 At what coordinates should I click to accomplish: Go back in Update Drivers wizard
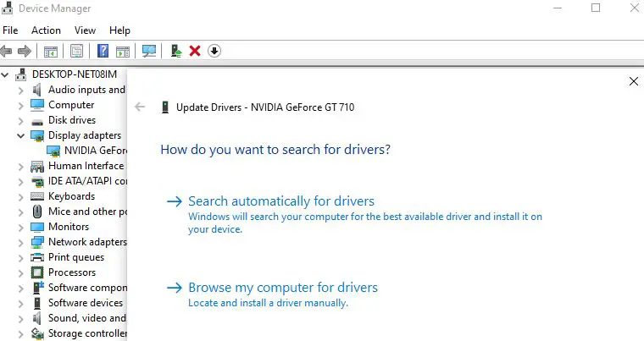point(140,107)
